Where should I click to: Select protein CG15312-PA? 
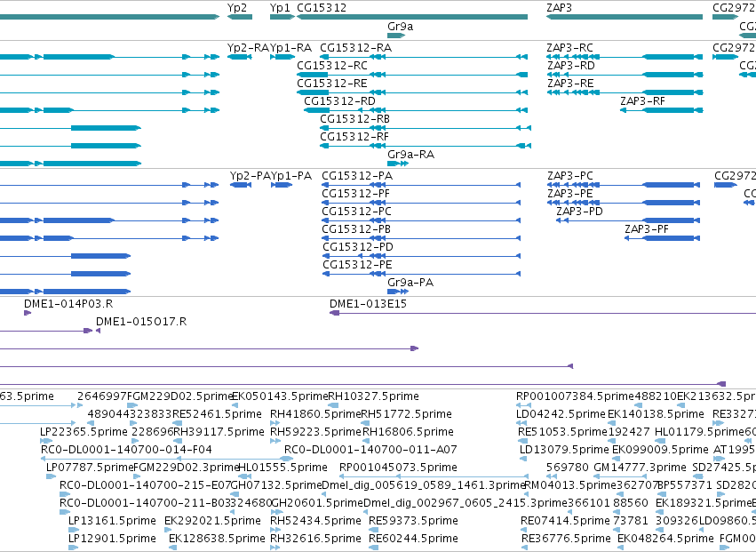click(421, 185)
